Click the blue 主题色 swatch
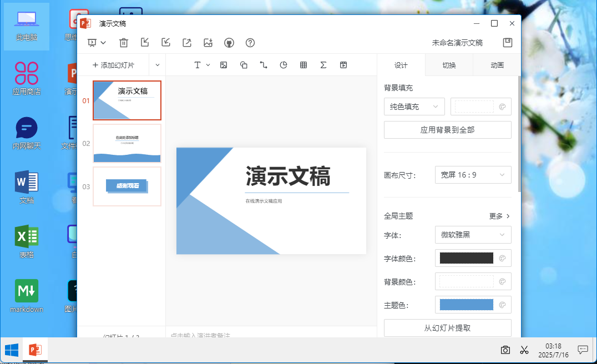597x364 pixels. click(467, 305)
